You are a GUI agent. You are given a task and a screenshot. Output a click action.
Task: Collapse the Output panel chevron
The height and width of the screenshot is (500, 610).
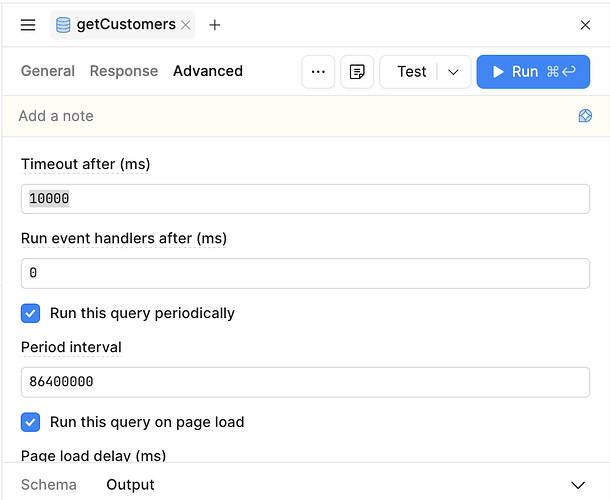pos(578,485)
